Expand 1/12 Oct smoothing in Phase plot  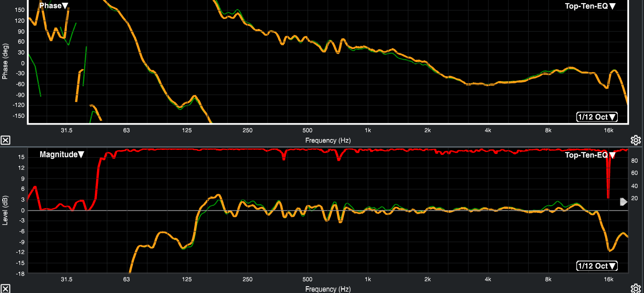[x=597, y=117]
